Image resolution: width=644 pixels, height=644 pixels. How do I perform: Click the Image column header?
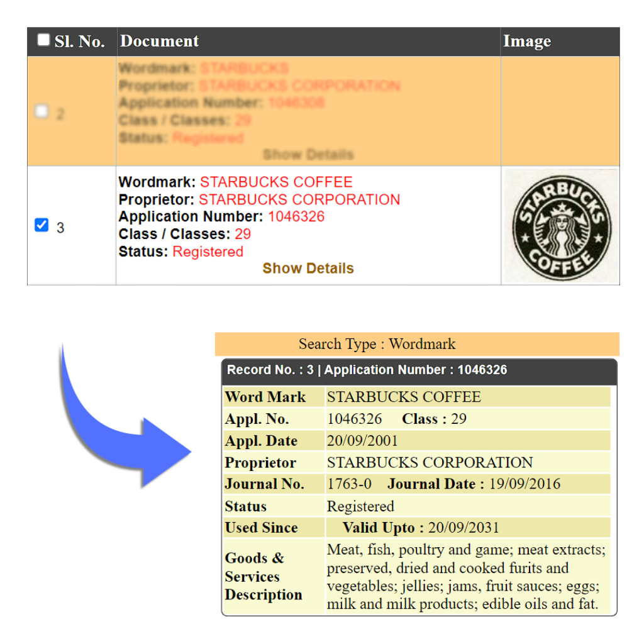tap(526, 42)
